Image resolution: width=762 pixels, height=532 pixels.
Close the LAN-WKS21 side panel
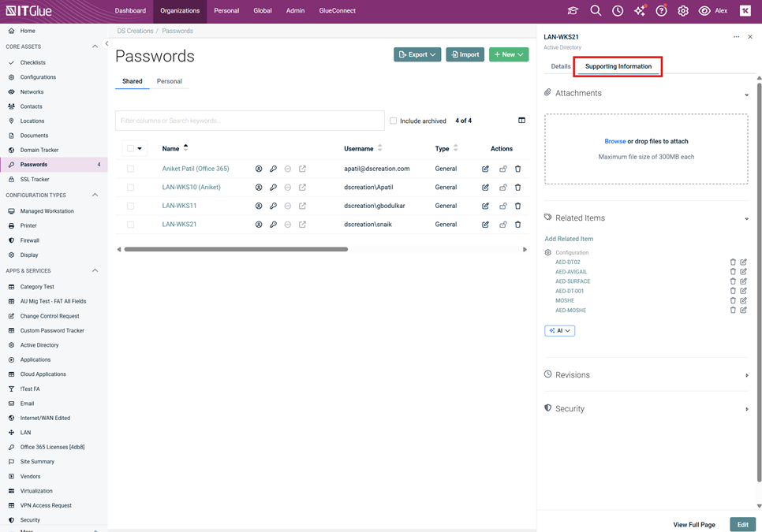750,37
